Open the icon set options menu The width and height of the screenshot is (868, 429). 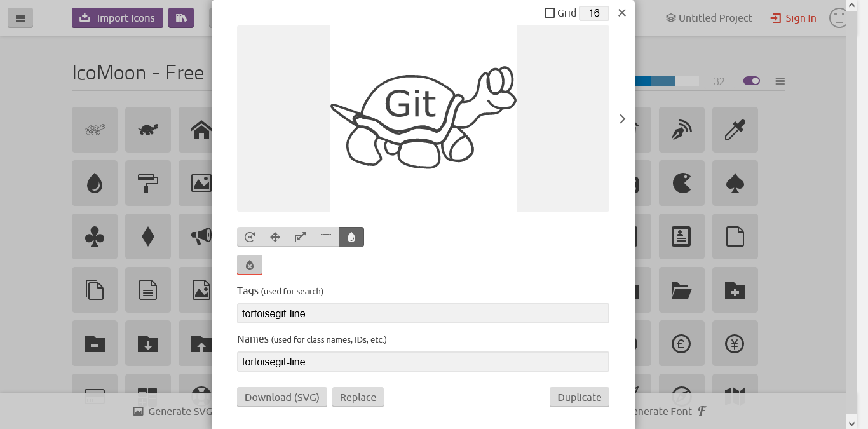point(780,81)
